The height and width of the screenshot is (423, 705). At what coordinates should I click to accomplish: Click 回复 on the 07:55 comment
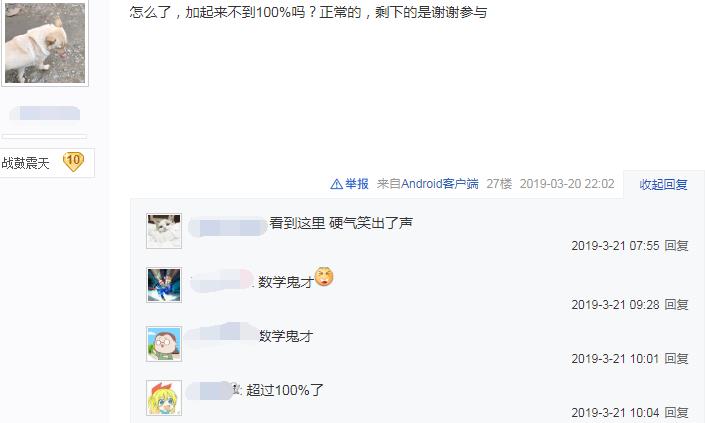click(677, 245)
